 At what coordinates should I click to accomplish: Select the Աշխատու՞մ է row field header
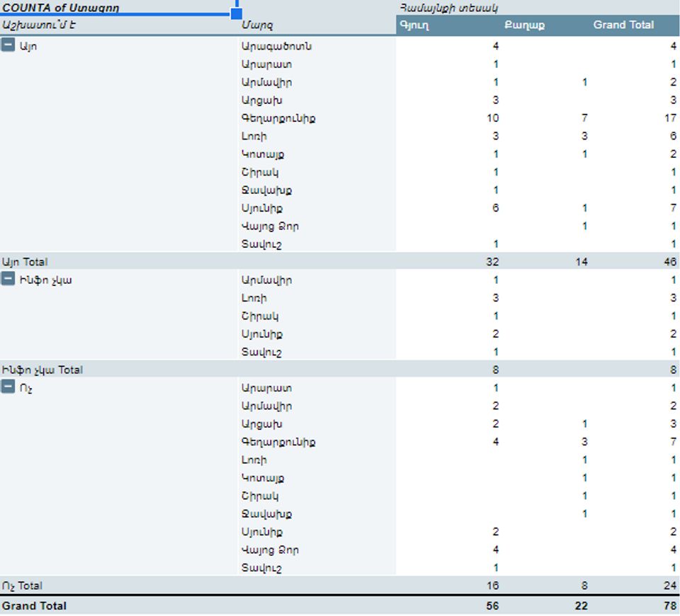(x=39, y=25)
